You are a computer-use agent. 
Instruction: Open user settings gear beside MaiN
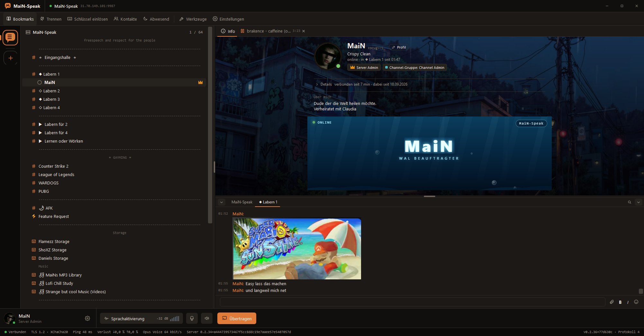point(87,318)
